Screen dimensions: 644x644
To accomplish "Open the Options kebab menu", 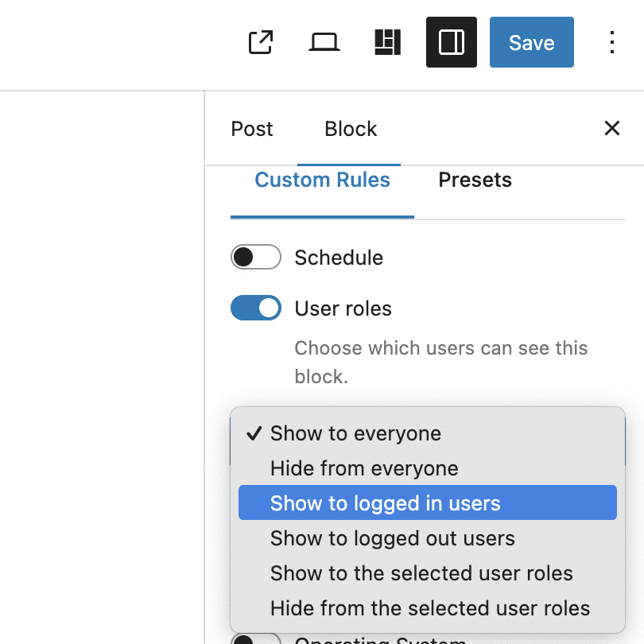I will pyautogui.click(x=611, y=42).
